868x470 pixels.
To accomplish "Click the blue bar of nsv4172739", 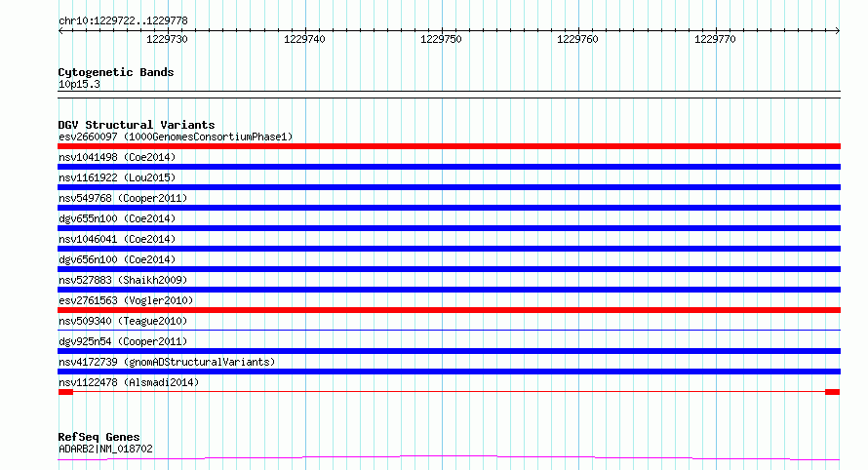I will (x=449, y=372).
